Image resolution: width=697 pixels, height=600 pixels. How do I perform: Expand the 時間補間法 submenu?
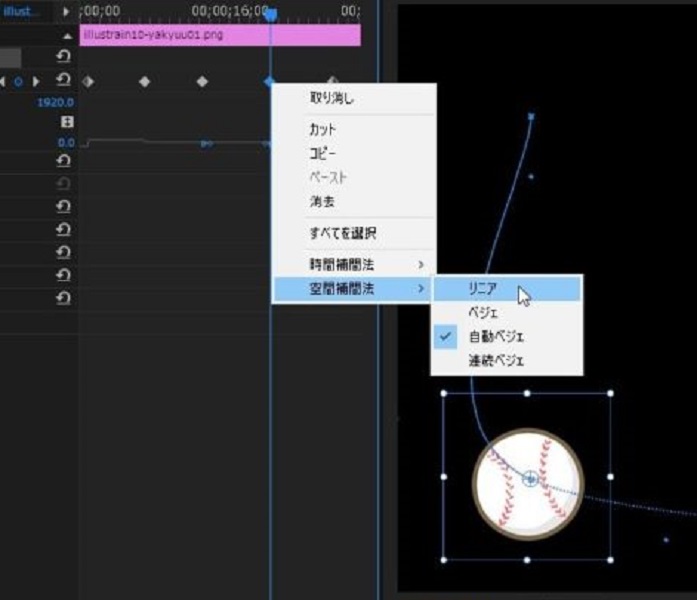(354, 264)
